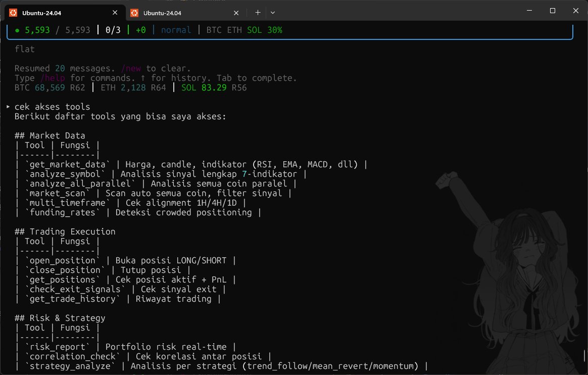588x375 pixels.
Task: Click 'Berikut daftar tools yang bisa saya akses:' line
Action: point(120,117)
